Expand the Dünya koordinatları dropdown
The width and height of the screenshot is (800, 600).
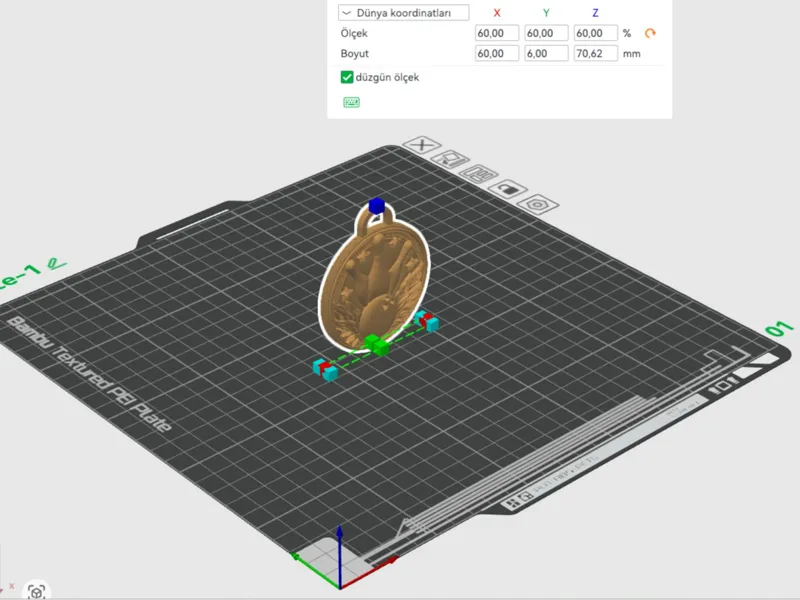[404, 13]
